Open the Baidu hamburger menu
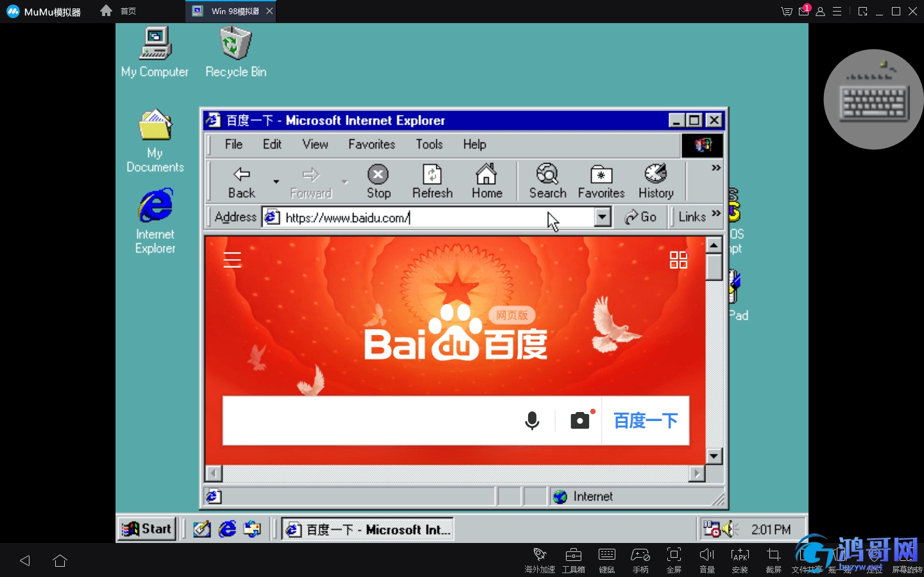The image size is (924, 577). click(232, 259)
